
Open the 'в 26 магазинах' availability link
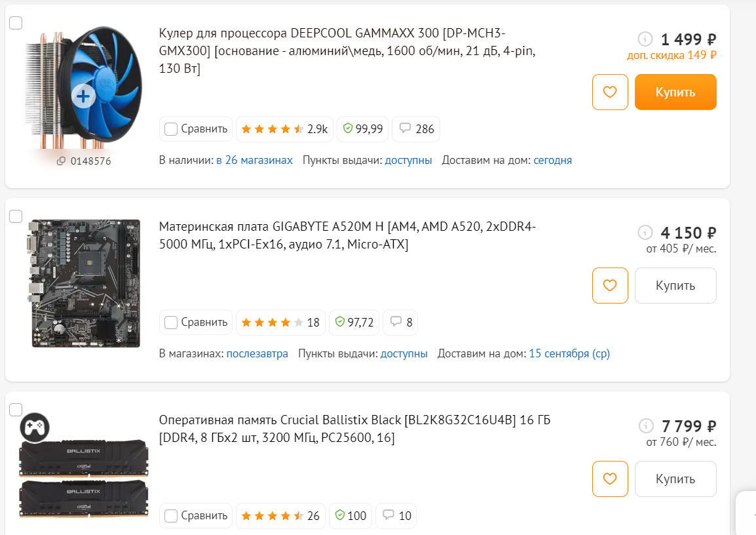255,160
